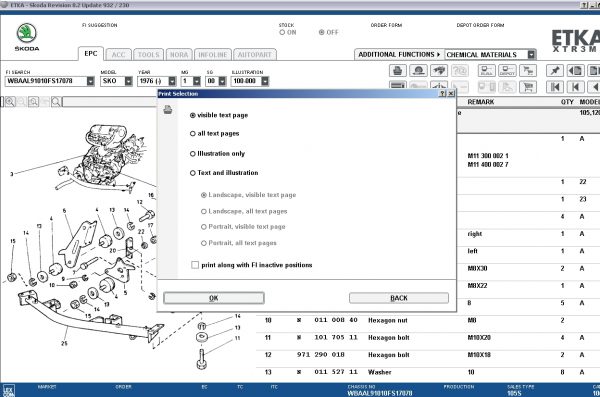Open the Year 1976 dropdown

(x=172, y=81)
